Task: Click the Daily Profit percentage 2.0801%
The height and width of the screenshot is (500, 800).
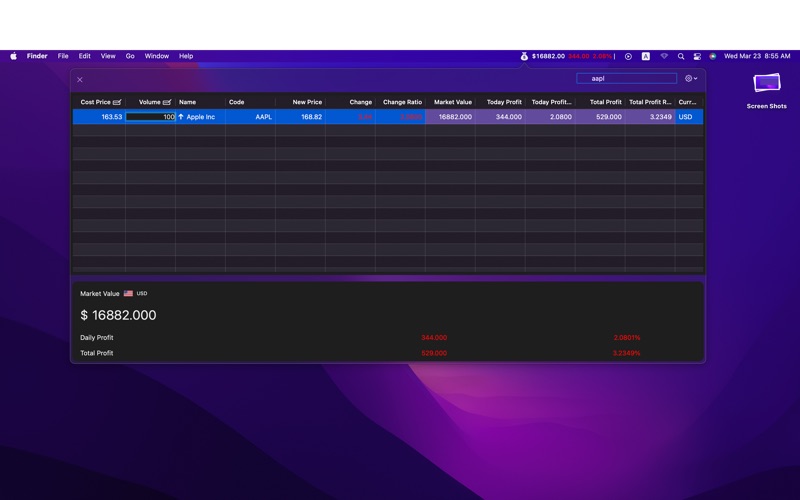Action: (x=627, y=338)
